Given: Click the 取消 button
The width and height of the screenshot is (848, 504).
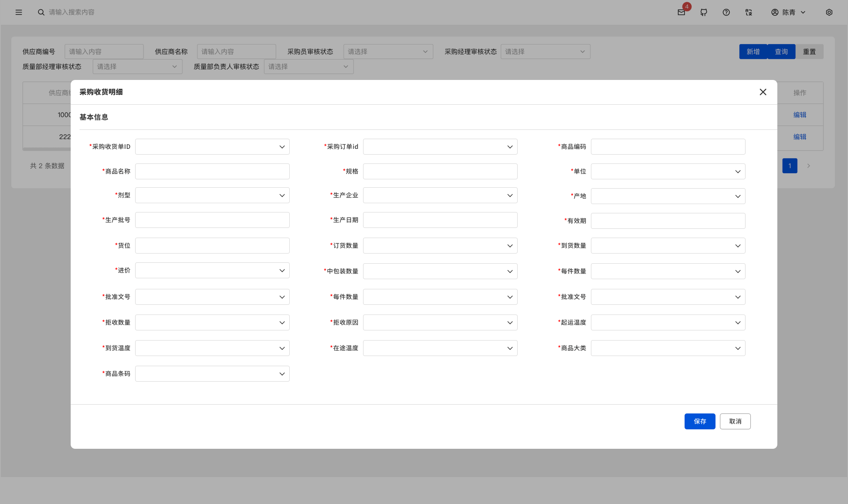Looking at the screenshot, I should tap(735, 421).
